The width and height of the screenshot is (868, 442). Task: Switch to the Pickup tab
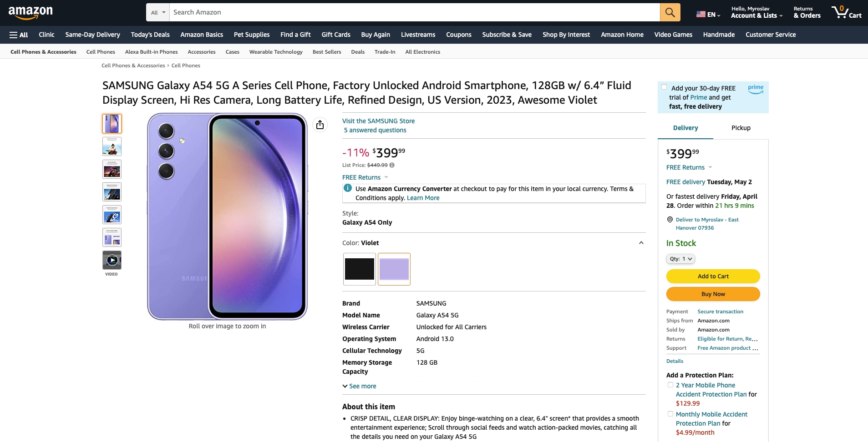[741, 128]
